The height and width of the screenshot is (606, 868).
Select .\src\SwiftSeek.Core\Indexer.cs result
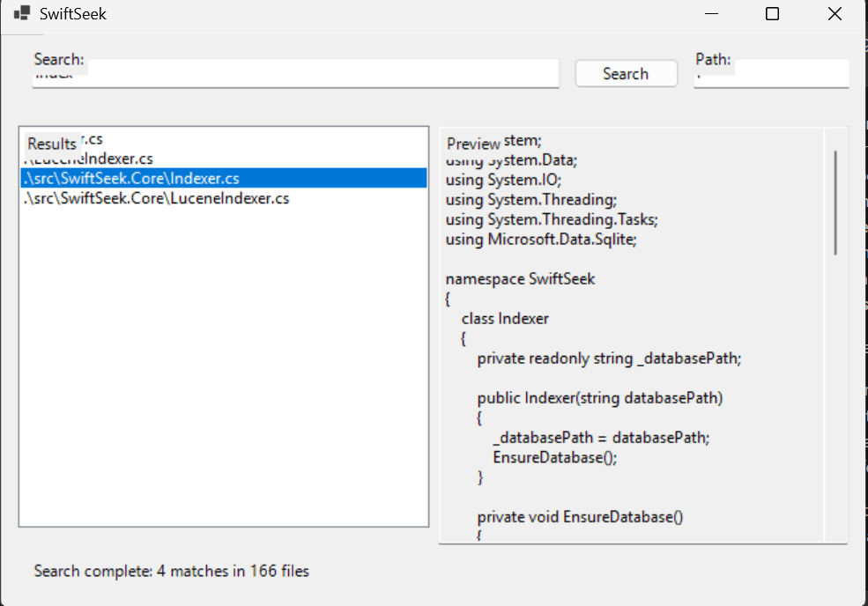point(224,178)
